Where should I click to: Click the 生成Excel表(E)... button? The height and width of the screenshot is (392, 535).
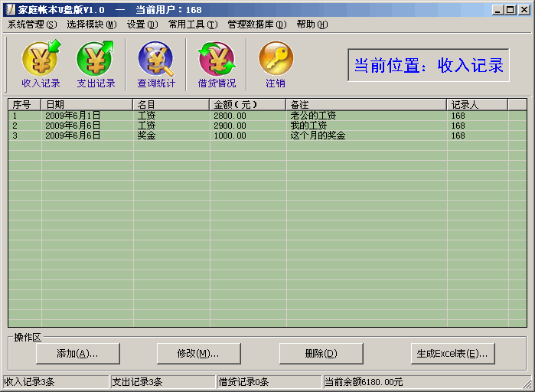(453, 354)
